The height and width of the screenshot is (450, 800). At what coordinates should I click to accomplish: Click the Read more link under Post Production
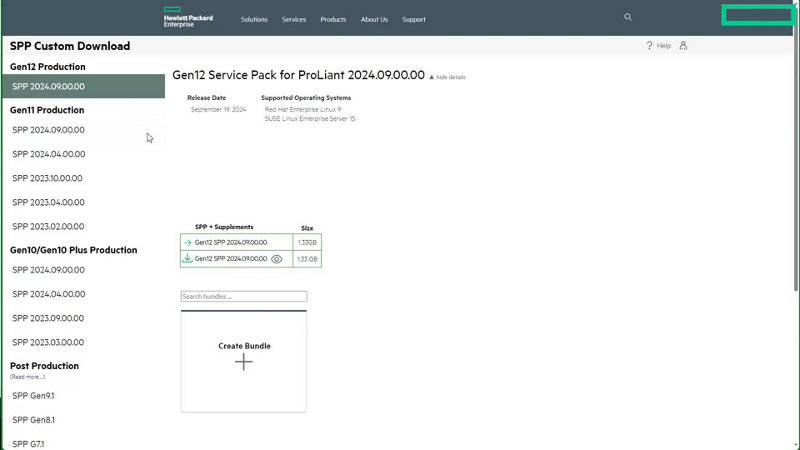pyautogui.click(x=27, y=377)
